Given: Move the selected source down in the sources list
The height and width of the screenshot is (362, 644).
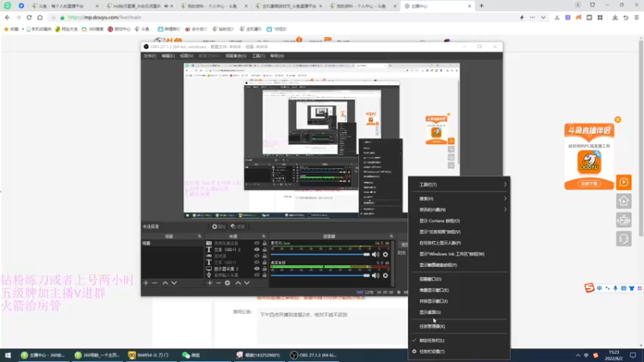Looking at the screenshot, I should pos(247,283).
